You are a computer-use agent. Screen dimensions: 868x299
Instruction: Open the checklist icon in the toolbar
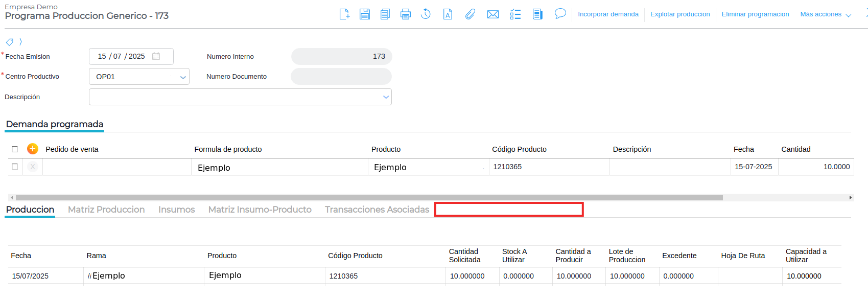[515, 14]
